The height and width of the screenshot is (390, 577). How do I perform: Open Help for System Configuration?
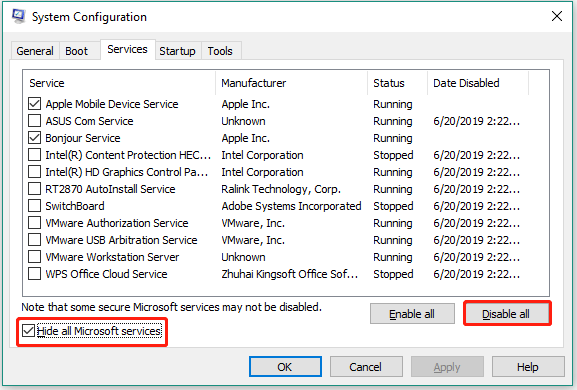click(x=528, y=366)
